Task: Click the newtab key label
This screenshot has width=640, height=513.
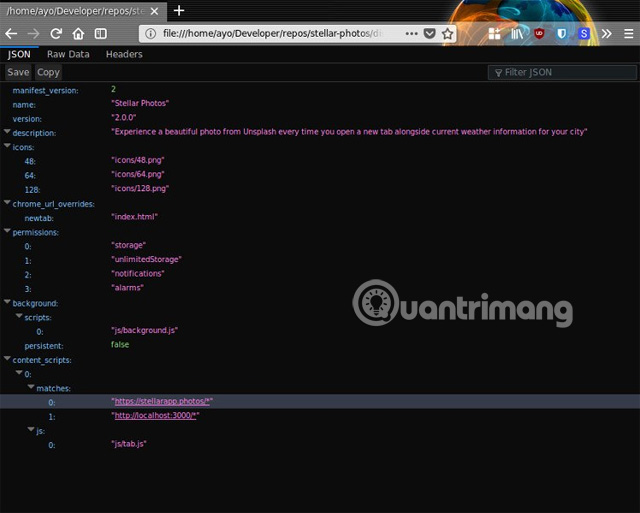Action: (x=39, y=218)
